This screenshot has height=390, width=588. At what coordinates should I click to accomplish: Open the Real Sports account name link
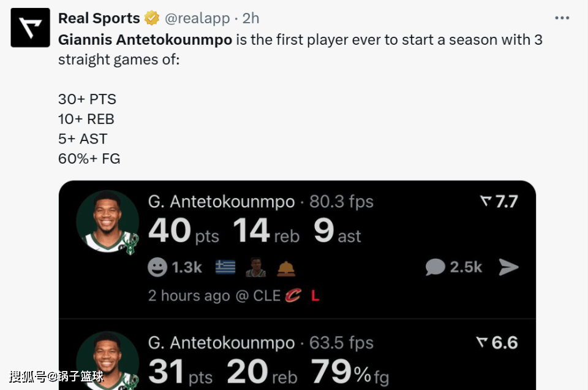[99, 18]
